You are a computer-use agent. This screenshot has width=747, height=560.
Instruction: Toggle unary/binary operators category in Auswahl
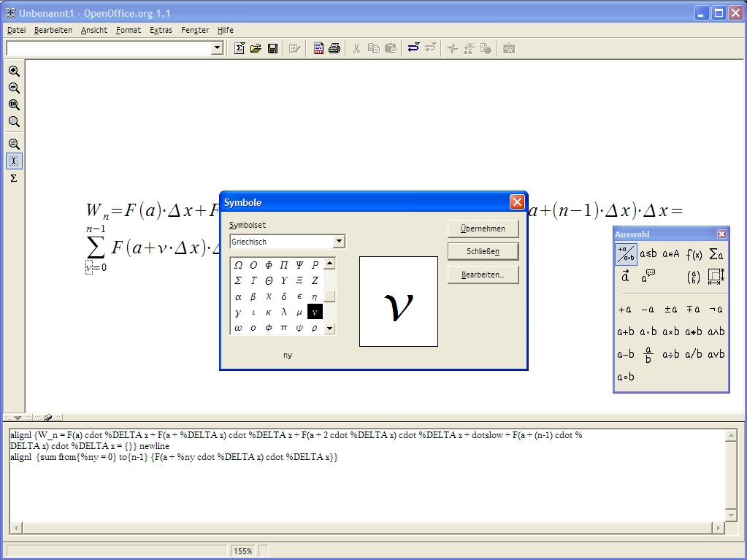point(626,254)
